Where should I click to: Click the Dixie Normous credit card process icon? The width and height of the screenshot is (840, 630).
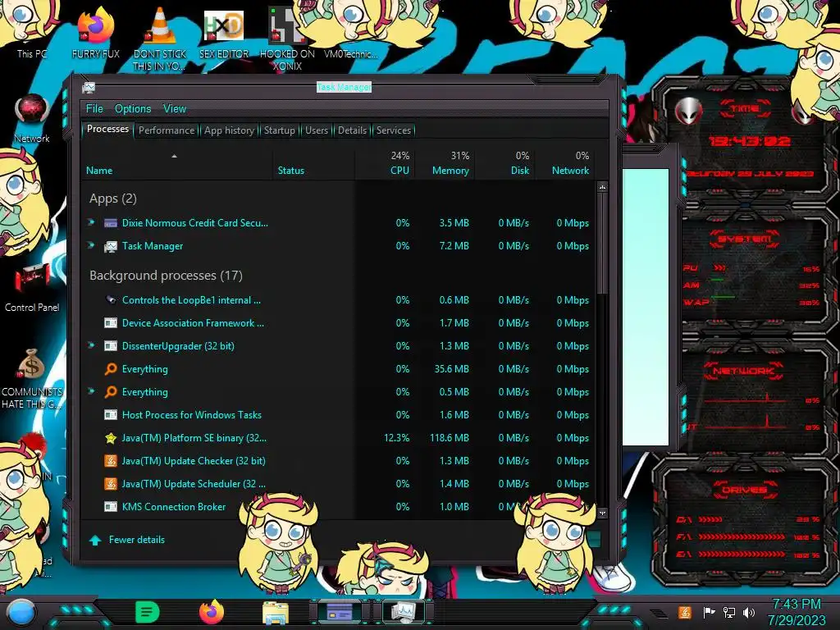click(x=111, y=223)
